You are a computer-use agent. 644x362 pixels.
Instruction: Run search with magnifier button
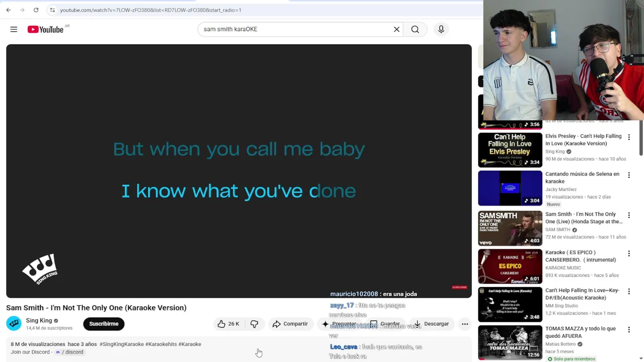click(x=415, y=29)
